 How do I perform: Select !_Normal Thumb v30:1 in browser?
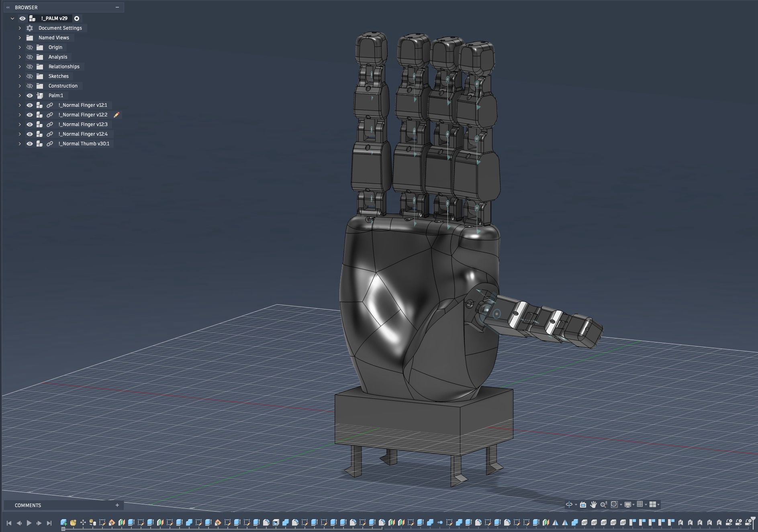84,144
